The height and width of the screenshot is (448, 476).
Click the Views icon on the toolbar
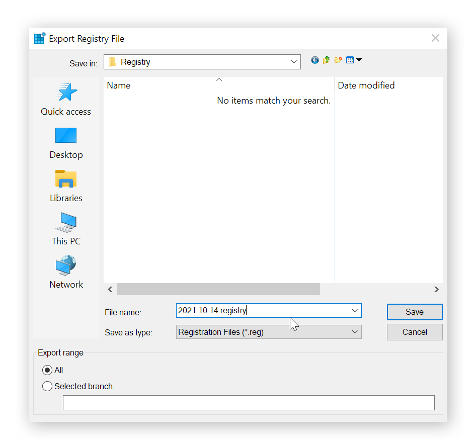(x=350, y=60)
